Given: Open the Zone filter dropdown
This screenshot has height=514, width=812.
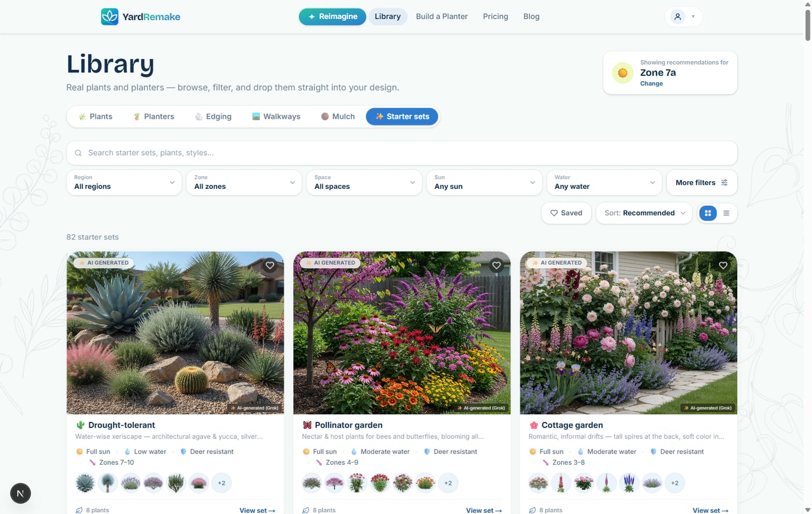Looking at the screenshot, I should tap(244, 183).
